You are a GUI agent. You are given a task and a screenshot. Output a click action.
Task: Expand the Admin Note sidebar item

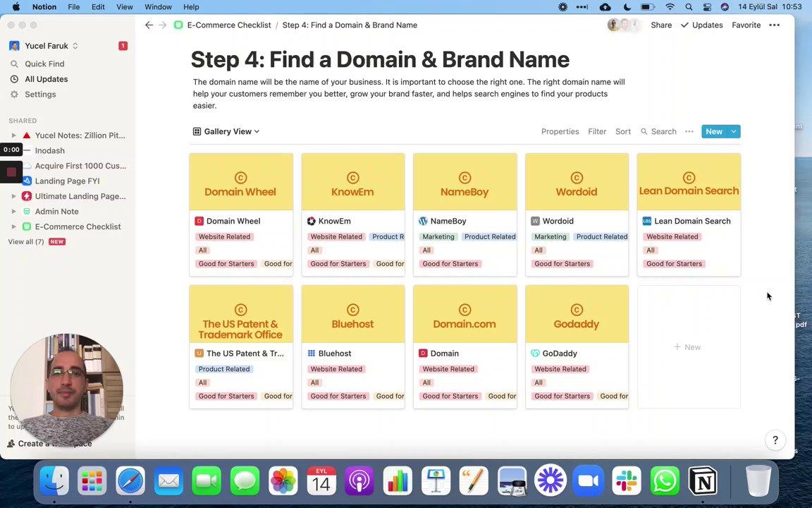click(x=14, y=212)
